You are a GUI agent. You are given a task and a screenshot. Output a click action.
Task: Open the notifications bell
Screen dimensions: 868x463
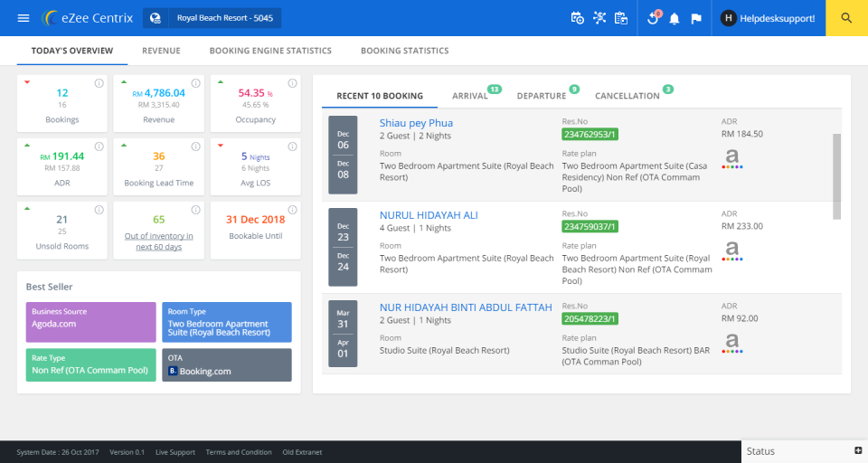coord(675,19)
